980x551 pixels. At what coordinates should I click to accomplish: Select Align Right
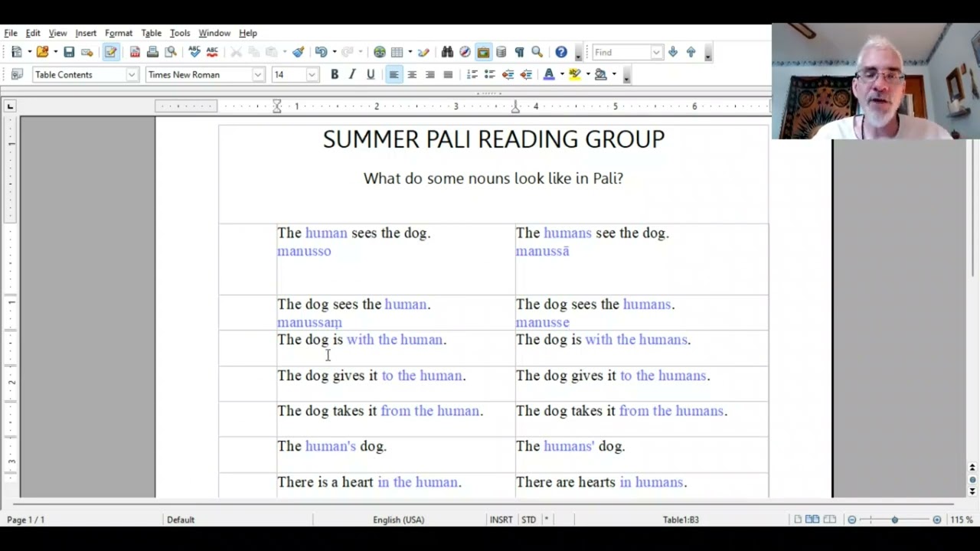point(430,74)
